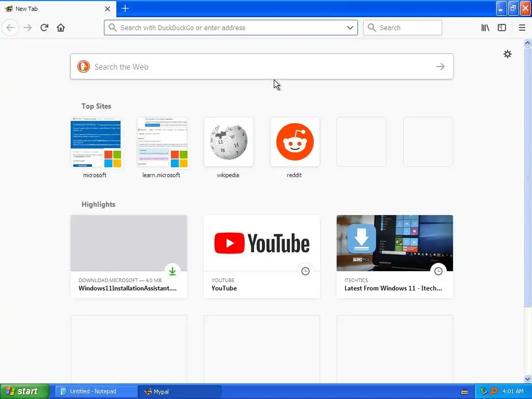The height and width of the screenshot is (399, 532).
Task: Select the New Tab tab
Action: (x=58, y=9)
